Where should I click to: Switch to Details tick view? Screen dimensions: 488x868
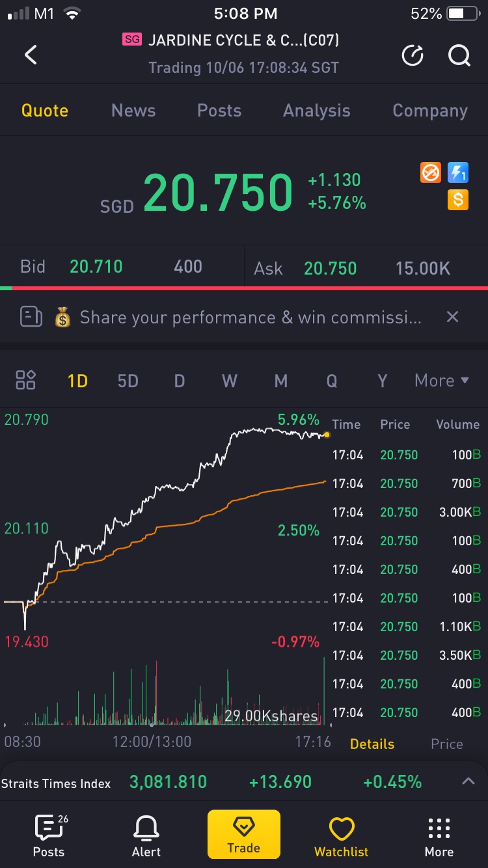coord(372,744)
